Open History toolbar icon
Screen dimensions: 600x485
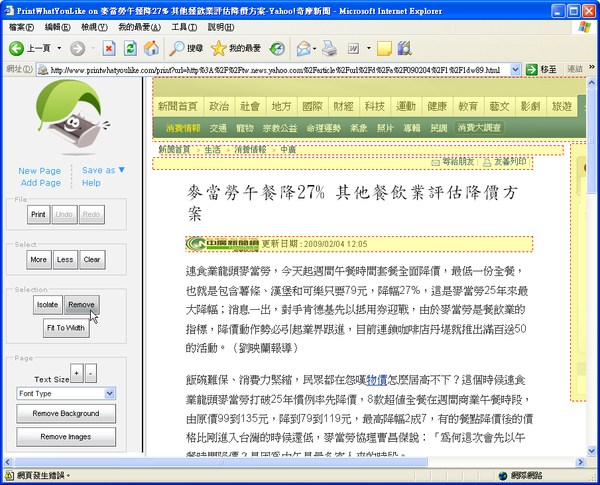click(x=277, y=48)
